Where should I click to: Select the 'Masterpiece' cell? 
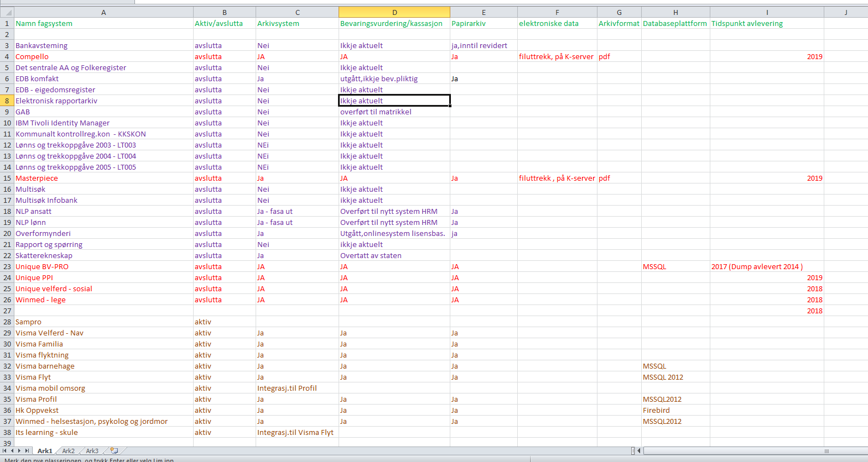[x=103, y=178]
